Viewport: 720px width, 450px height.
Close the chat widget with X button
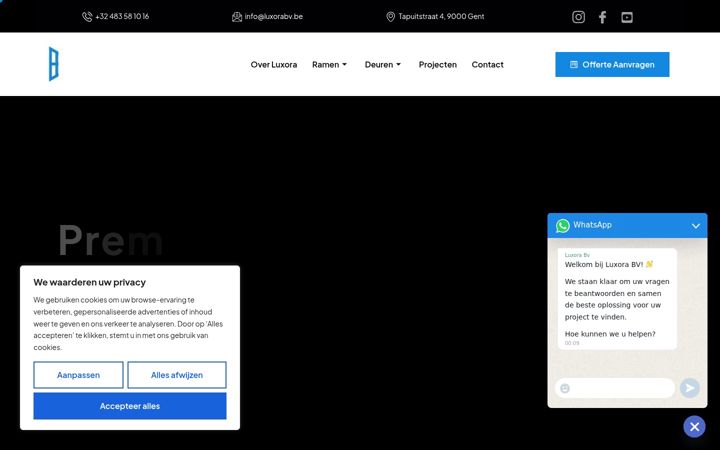pos(694,427)
